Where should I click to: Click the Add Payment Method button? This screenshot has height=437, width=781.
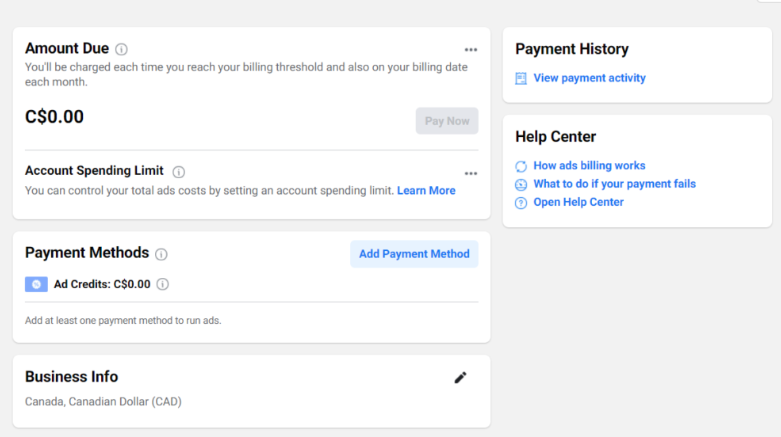414,254
